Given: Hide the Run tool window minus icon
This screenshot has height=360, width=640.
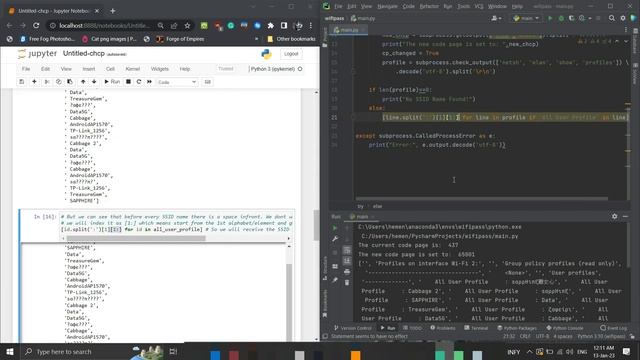Looking at the screenshot, I should 625,216.
